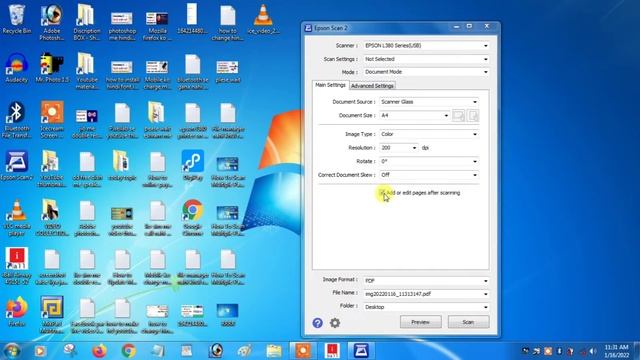640x360 pixels.
Task: Click the volume speaker tray icon
Action: [593, 351]
